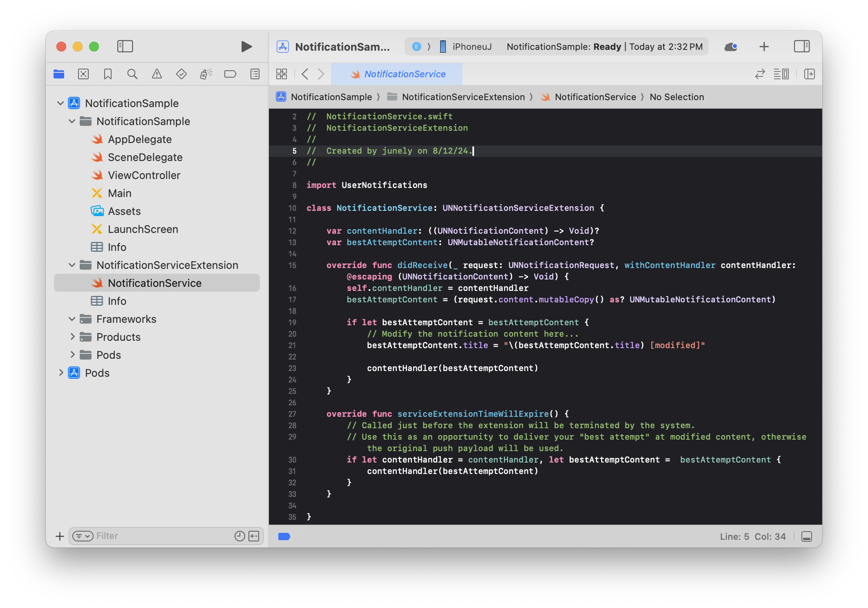Open the Test navigator diamond icon

181,74
